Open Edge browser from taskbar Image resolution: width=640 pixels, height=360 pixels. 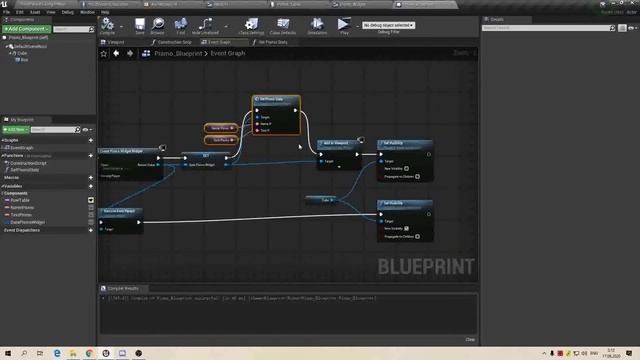click(57, 353)
